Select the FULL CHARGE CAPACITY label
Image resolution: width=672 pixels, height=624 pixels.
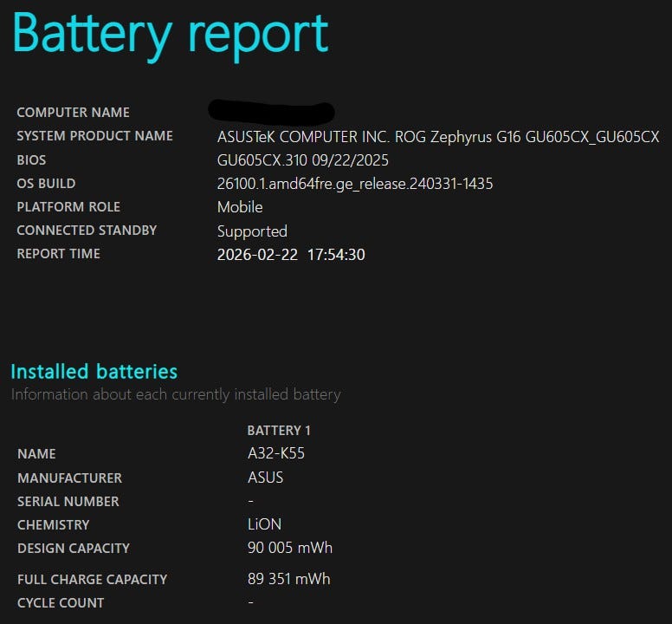coord(93,580)
